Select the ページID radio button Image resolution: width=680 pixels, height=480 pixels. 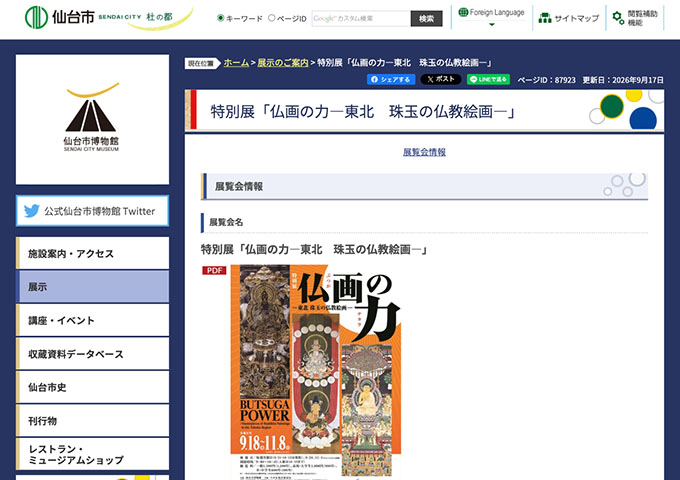click(271, 18)
